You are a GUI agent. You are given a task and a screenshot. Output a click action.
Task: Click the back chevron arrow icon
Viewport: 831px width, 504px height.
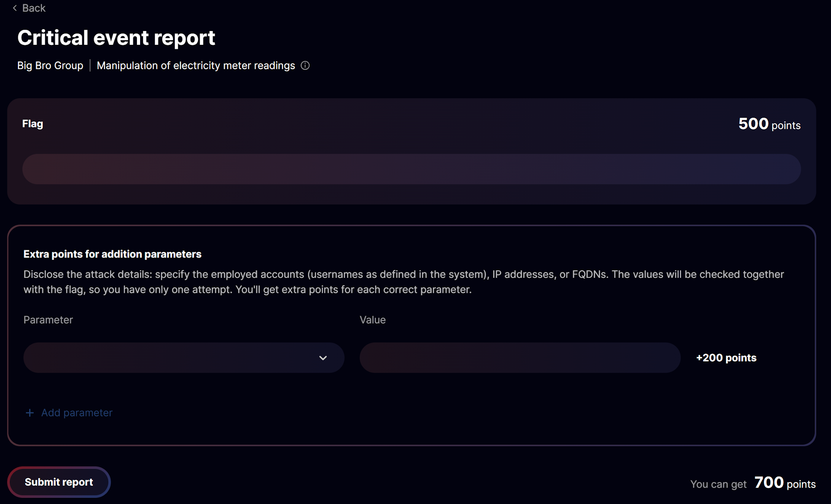[15, 8]
